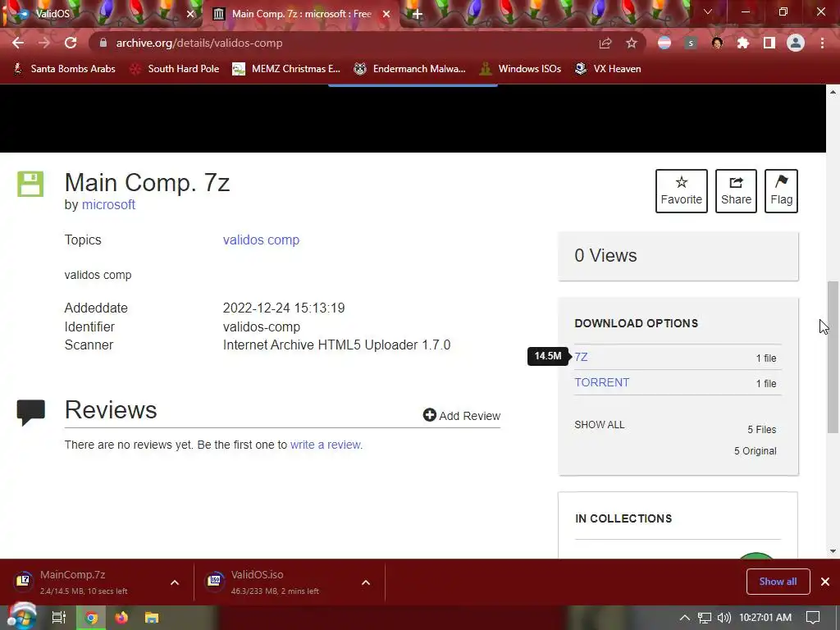Show hidden system tray icons

tap(685, 618)
